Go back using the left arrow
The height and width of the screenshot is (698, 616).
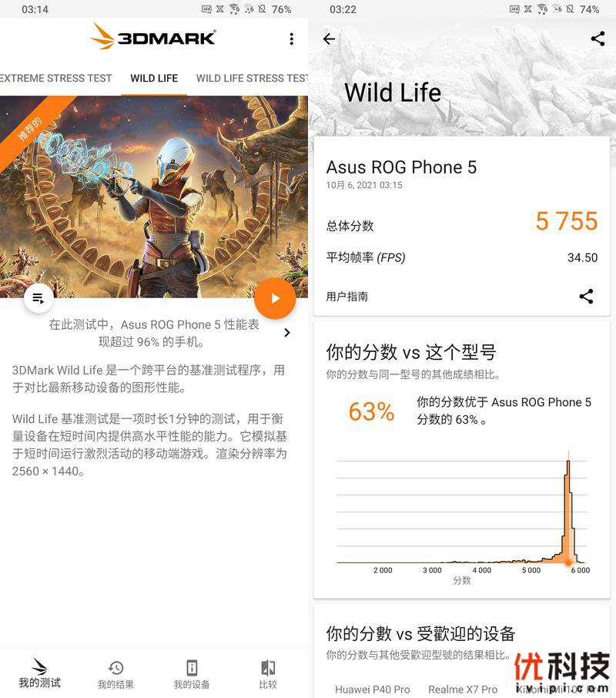click(329, 39)
